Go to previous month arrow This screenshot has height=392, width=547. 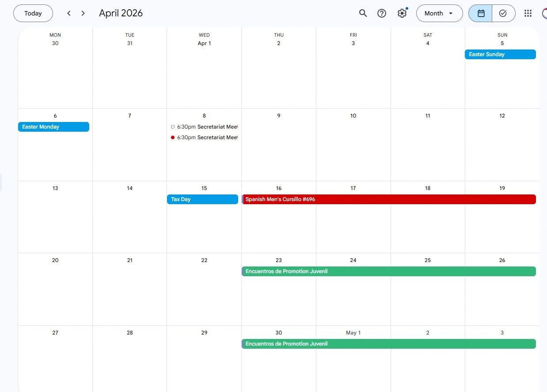(x=69, y=13)
